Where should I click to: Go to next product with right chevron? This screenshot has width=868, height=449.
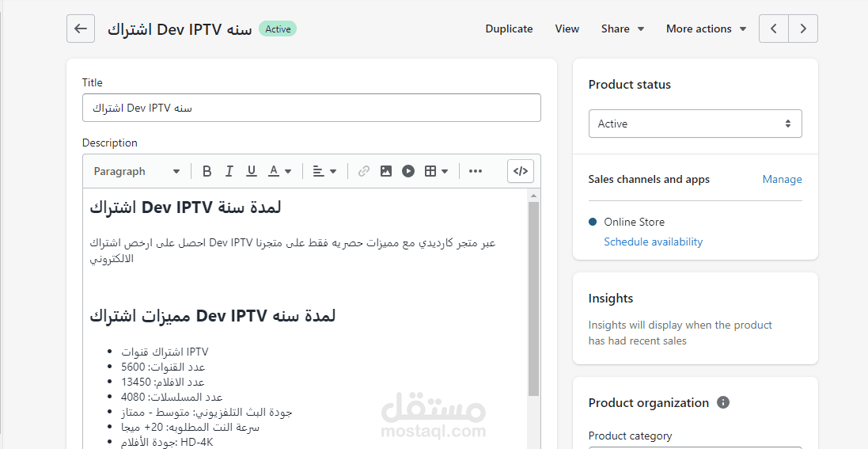point(803,29)
